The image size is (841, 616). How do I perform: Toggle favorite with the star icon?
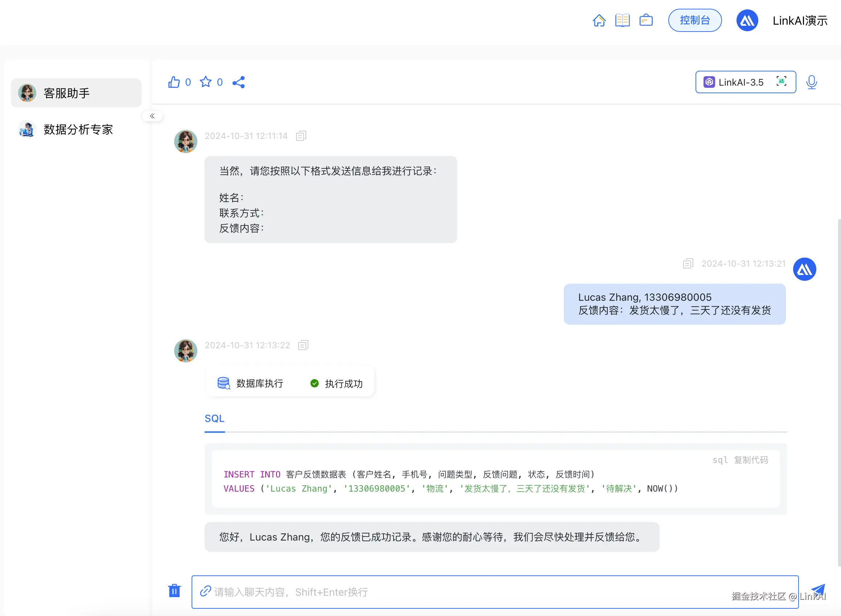[206, 82]
